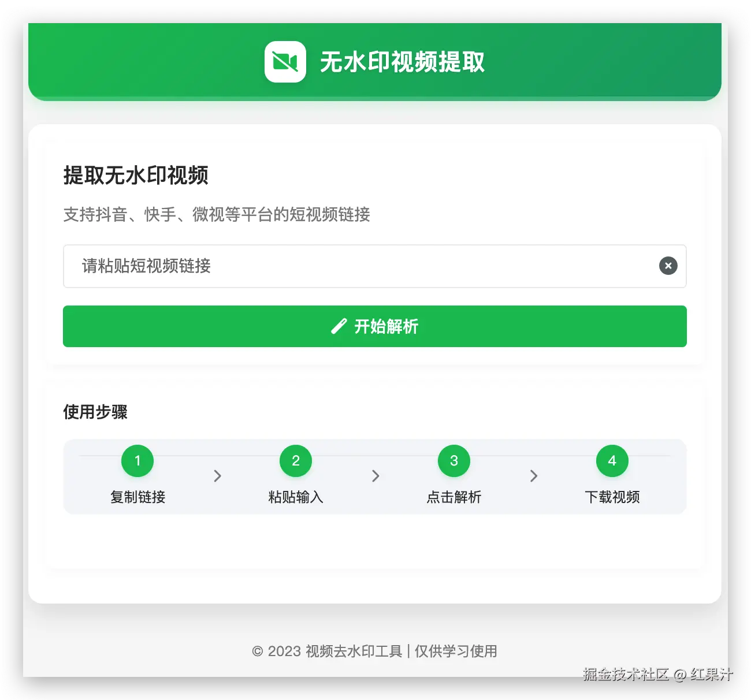Image resolution: width=751 pixels, height=700 pixels.
Task: Click the chevron arrow after 粘贴输入
Action: pos(375,476)
